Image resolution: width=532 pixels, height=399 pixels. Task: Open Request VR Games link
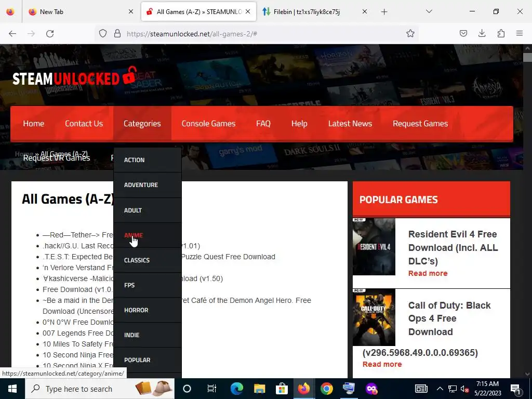click(57, 158)
